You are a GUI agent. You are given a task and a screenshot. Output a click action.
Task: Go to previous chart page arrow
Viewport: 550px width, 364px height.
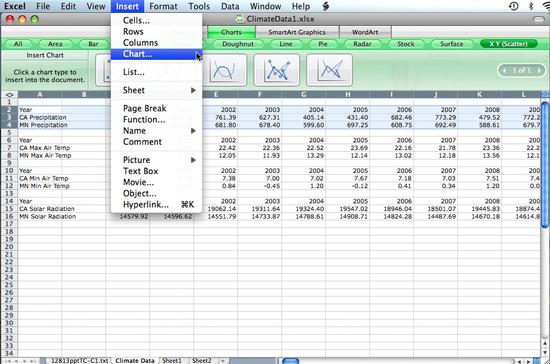(x=505, y=70)
